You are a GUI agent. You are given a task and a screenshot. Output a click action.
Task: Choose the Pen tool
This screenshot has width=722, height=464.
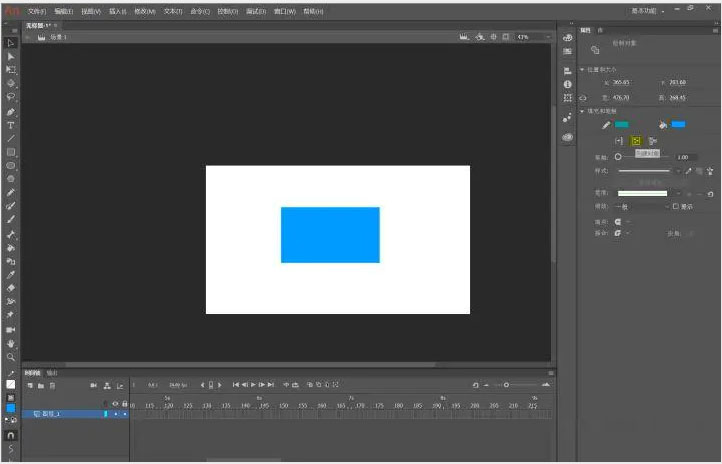(11, 111)
